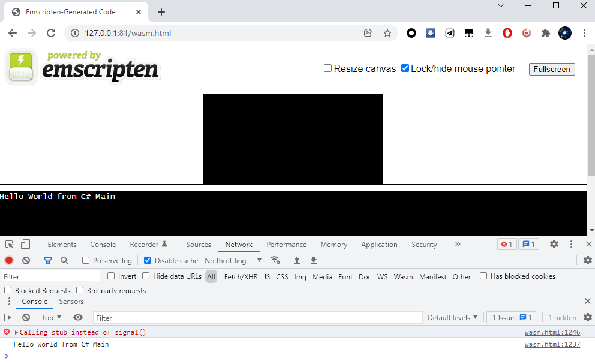
Task: Open the top context selector
Action: [52, 318]
